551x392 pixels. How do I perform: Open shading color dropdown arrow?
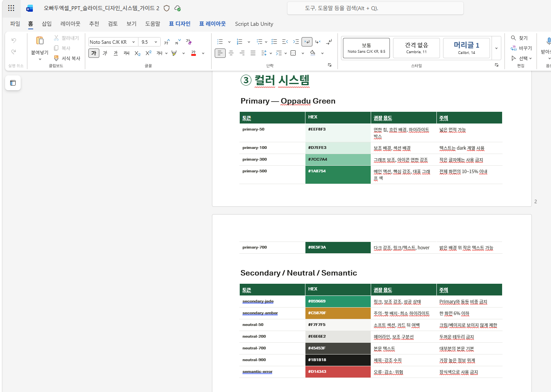322,53
